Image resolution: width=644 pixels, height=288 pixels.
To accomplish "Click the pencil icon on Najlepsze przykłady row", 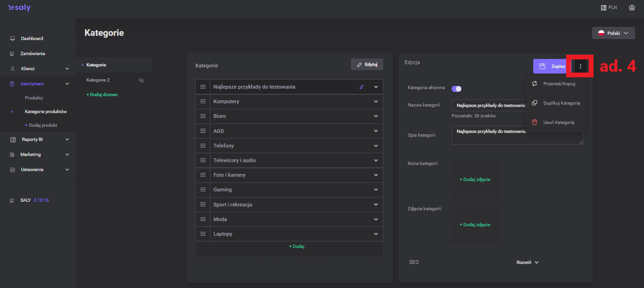I will pos(362,87).
